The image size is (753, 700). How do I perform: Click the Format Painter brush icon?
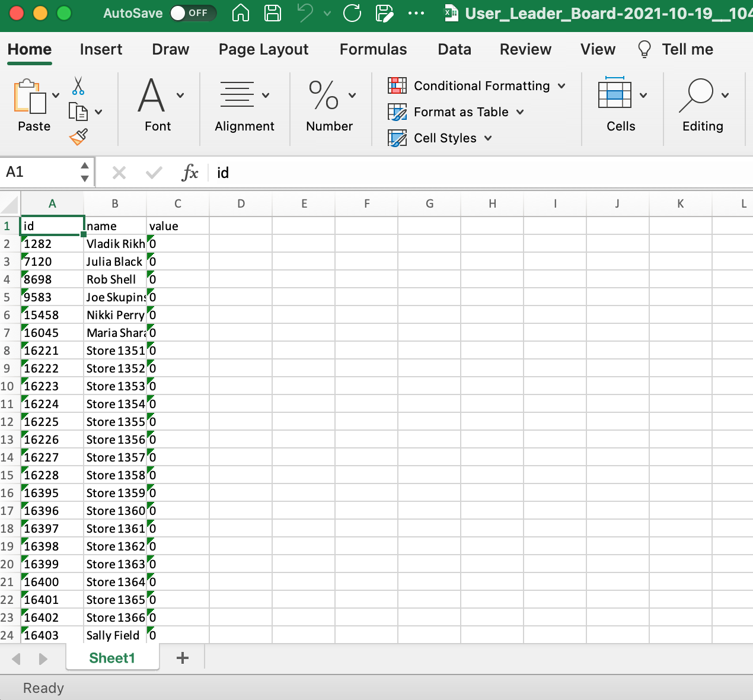coord(78,137)
